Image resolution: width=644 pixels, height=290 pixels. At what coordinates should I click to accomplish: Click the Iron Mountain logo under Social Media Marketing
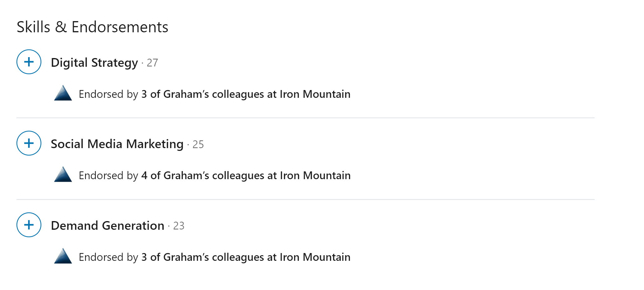[63, 174]
